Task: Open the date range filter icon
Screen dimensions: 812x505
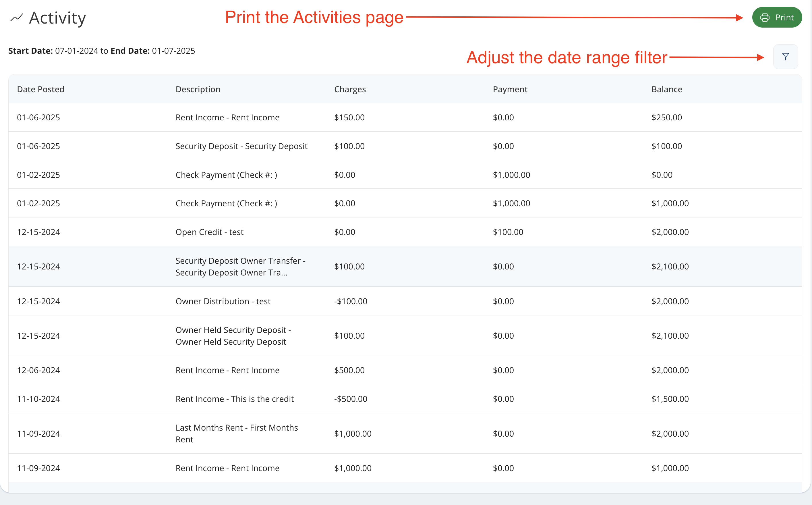Action: tap(785, 57)
